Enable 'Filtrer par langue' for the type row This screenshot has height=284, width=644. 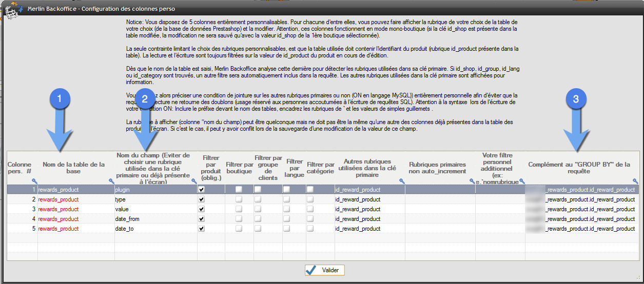pyautogui.click(x=286, y=199)
